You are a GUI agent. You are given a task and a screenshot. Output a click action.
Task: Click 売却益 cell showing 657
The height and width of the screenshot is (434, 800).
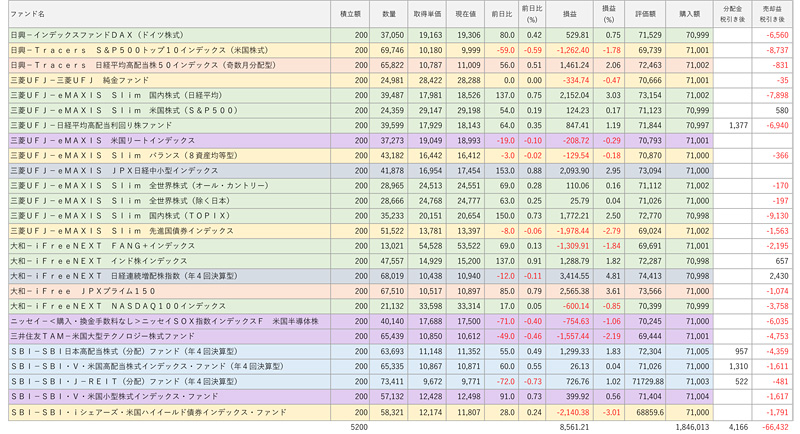click(782, 261)
